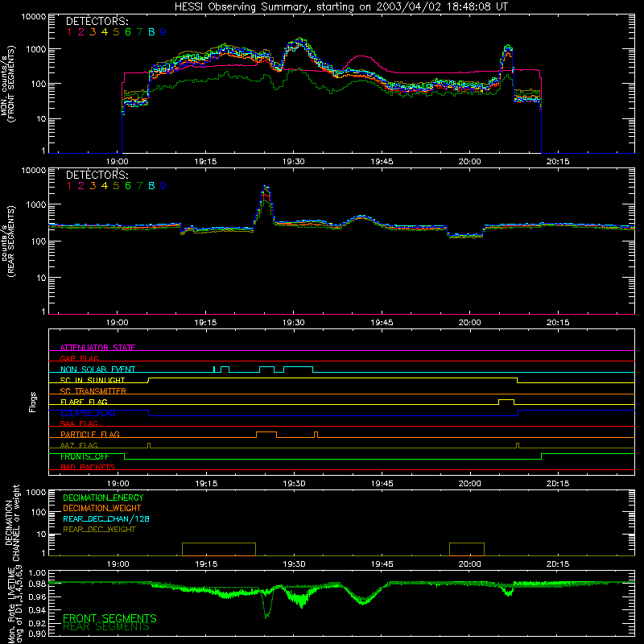
Task: Pick dark green detector 7 in front segments legend
Action: coord(139,32)
